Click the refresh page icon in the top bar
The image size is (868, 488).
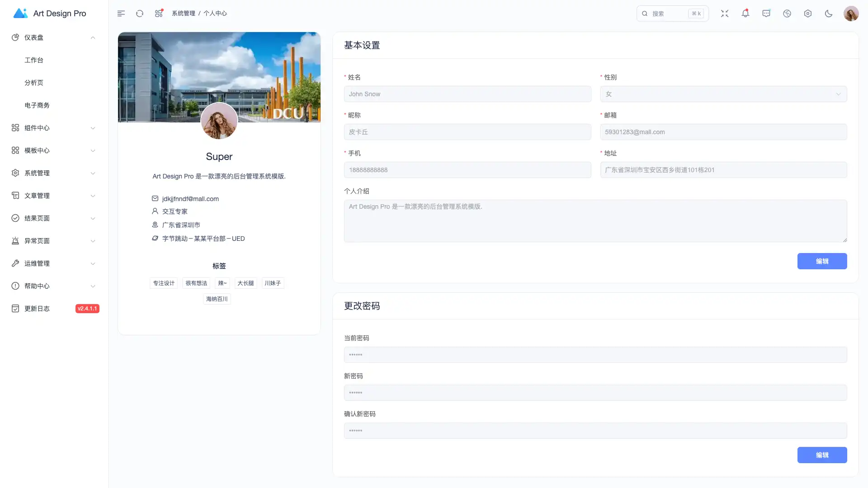coord(140,14)
